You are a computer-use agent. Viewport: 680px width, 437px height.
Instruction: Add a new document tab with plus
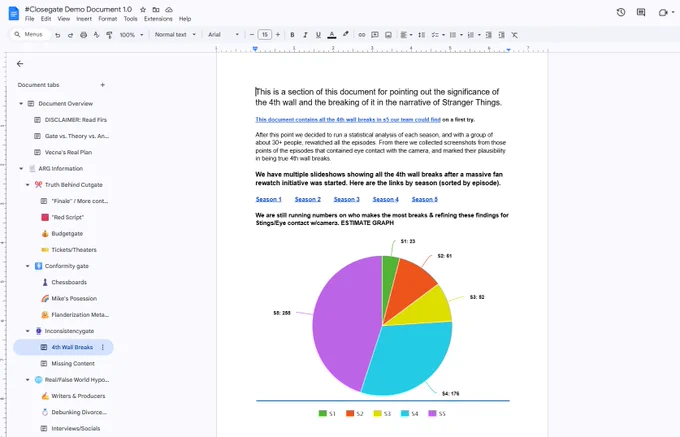tap(103, 85)
